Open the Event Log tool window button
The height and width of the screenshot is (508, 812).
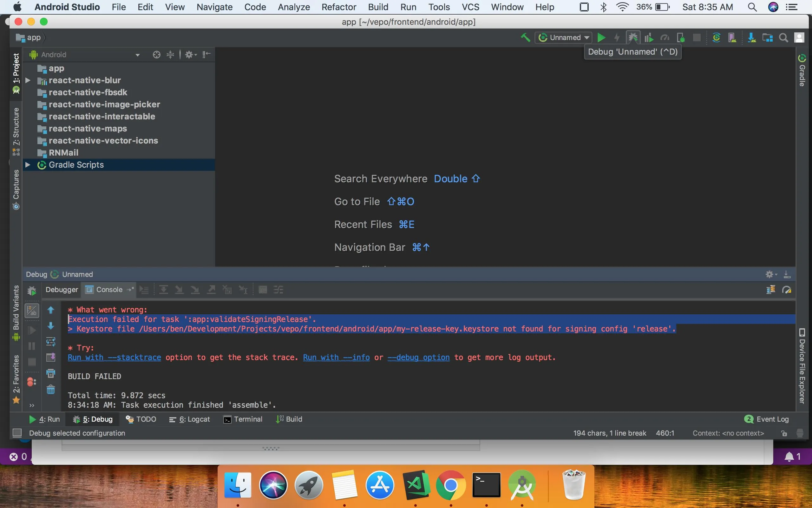(x=766, y=419)
